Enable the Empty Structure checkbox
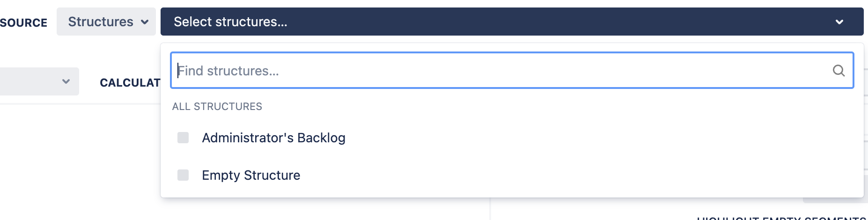The height and width of the screenshot is (220, 868). point(183,175)
